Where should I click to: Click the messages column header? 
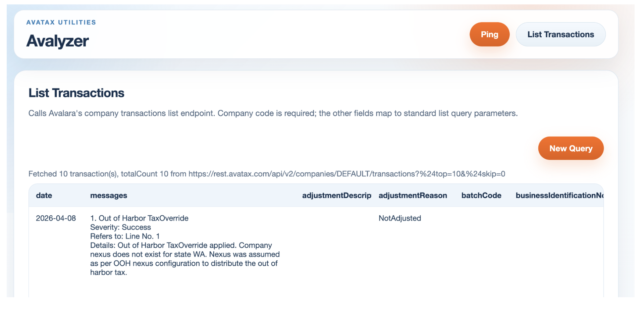[108, 195]
